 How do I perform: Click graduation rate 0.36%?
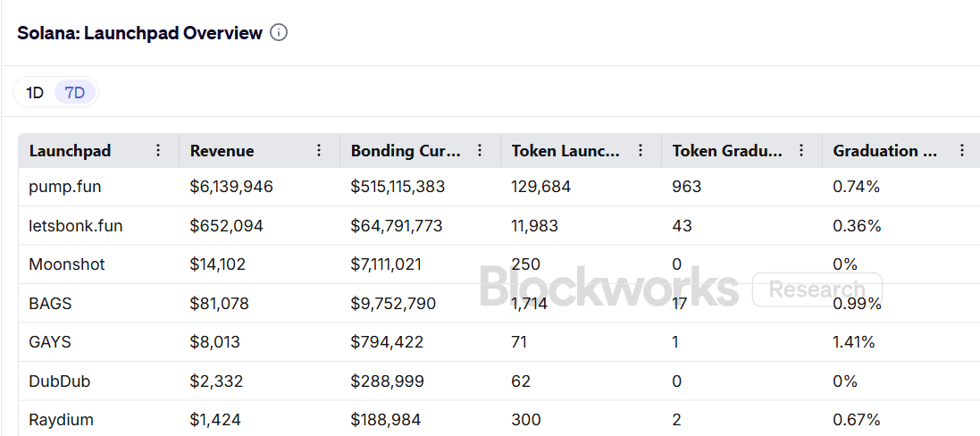click(857, 225)
